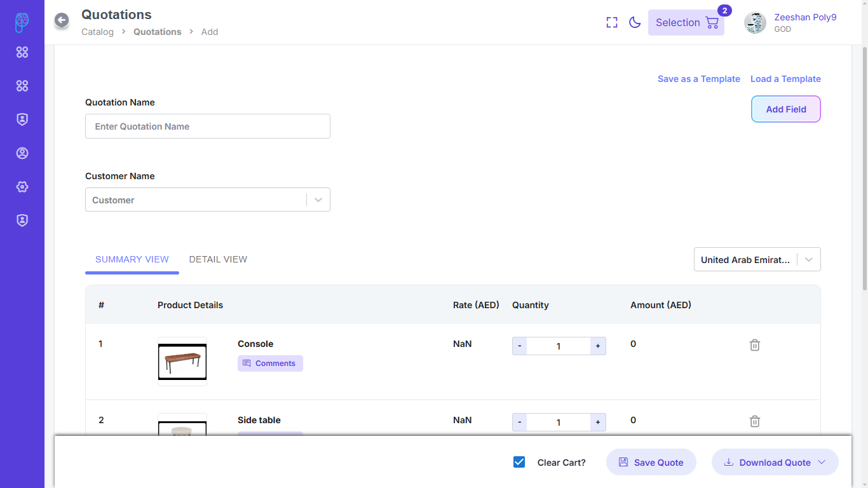Click the Enter Quotation Name input field
Screen dimensions: 868x488
click(x=207, y=126)
